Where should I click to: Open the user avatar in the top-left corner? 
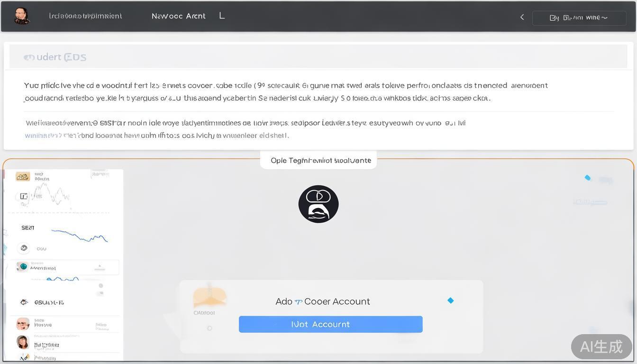(x=21, y=16)
